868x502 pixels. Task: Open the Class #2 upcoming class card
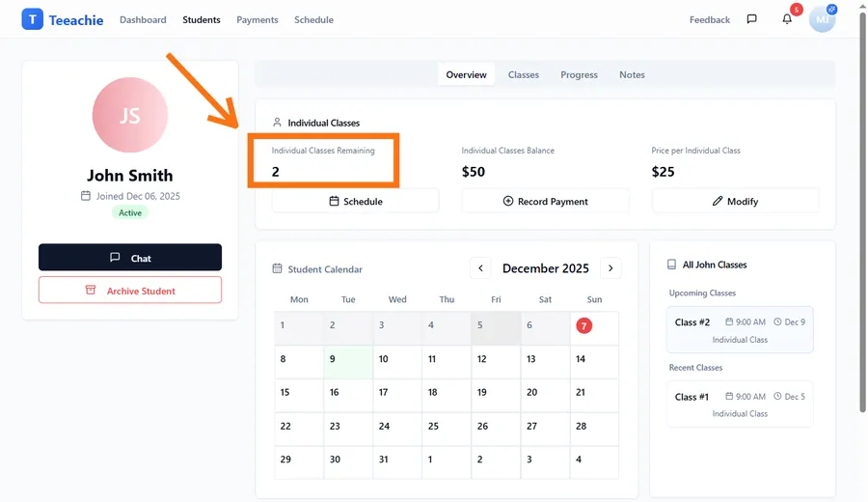740,330
